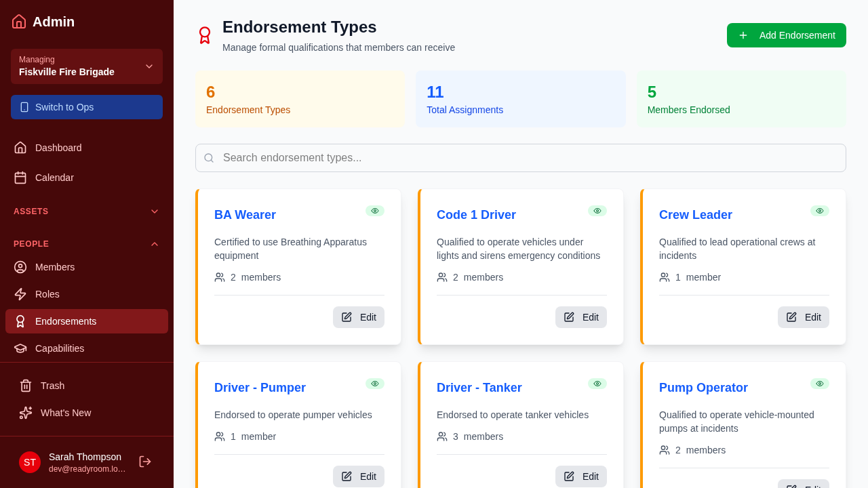
Task: Click the members icon on Code 1 Driver card
Action: [x=442, y=277]
